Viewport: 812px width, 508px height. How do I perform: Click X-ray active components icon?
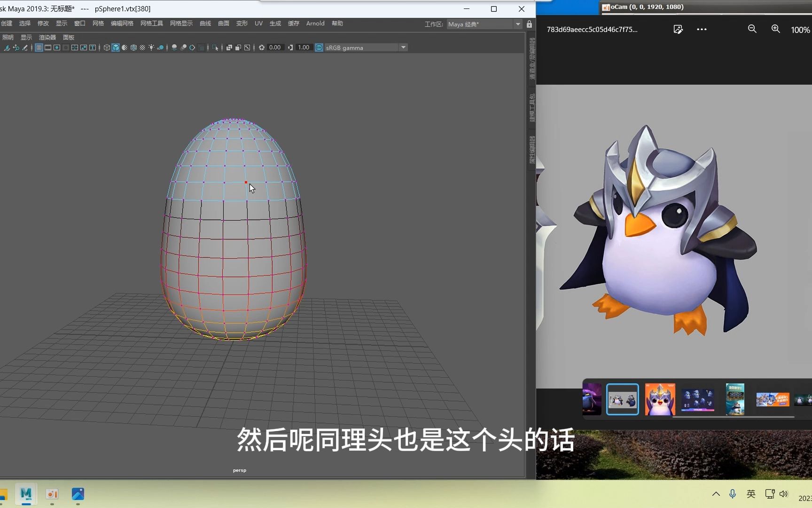click(238, 48)
